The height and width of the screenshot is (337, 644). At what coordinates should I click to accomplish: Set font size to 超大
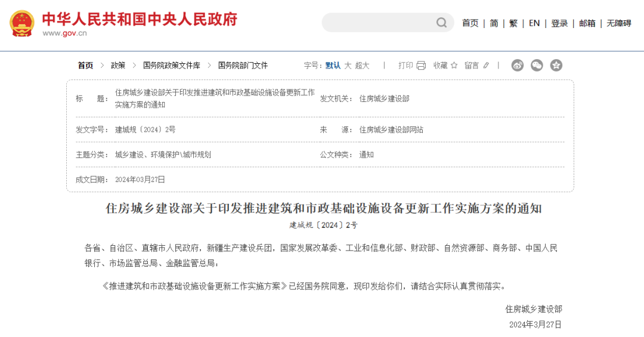pyautogui.click(x=363, y=66)
